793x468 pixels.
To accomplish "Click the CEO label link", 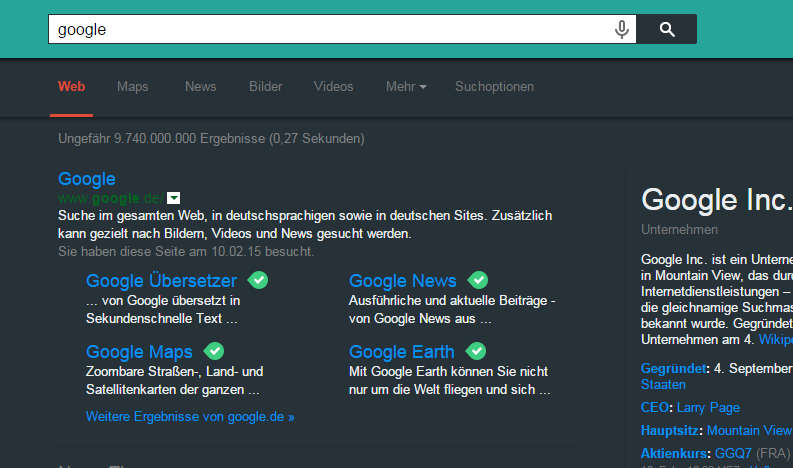I will point(655,407).
